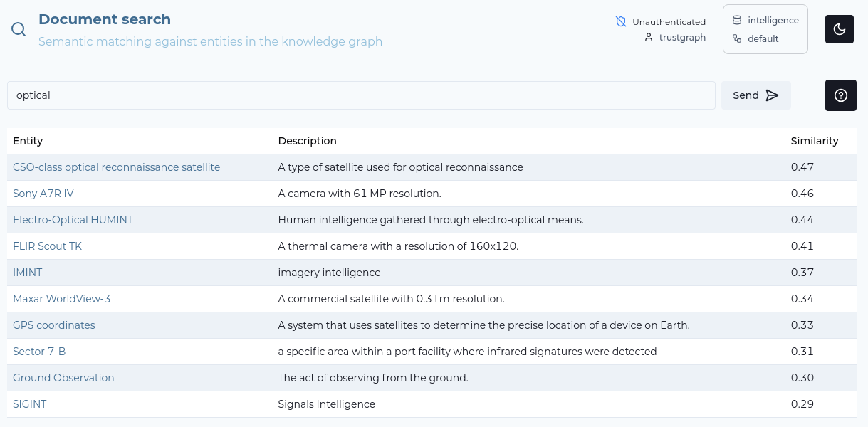Open the FLIR Scout TK entity link
Screen dimensions: 868x427
[47, 246]
